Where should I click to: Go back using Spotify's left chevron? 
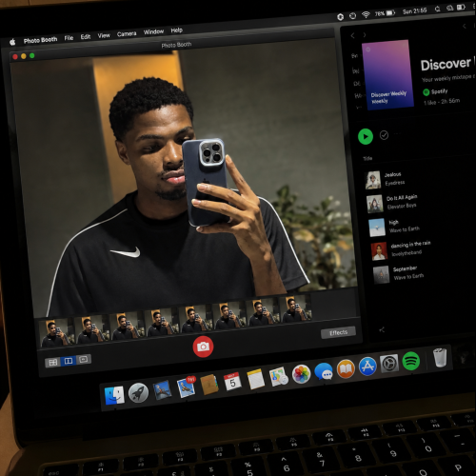(352, 36)
